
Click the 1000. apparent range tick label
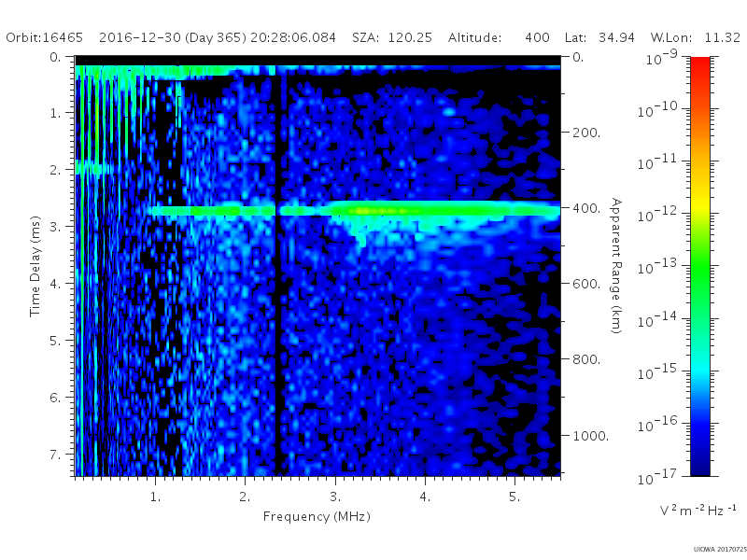590,436
